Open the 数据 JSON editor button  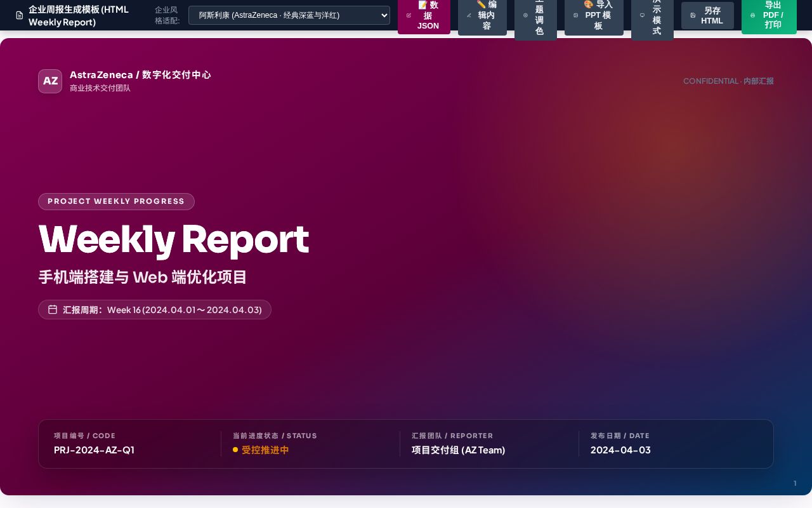(424, 15)
